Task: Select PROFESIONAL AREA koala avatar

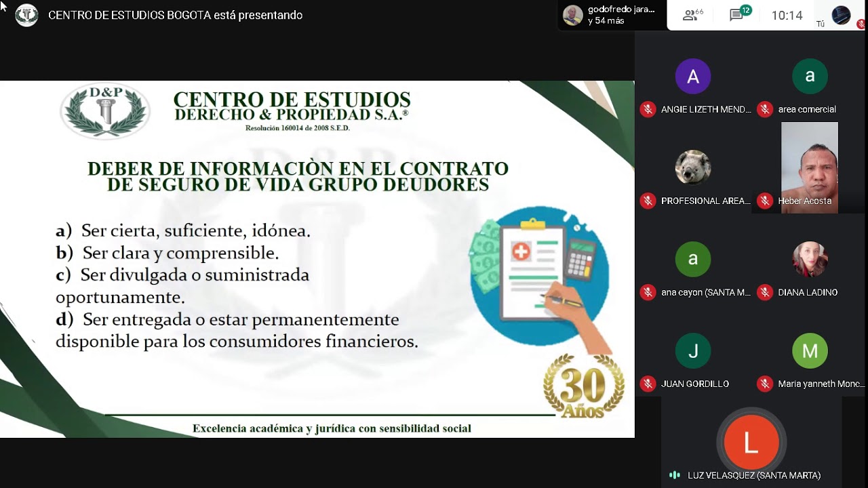Action: (x=693, y=167)
